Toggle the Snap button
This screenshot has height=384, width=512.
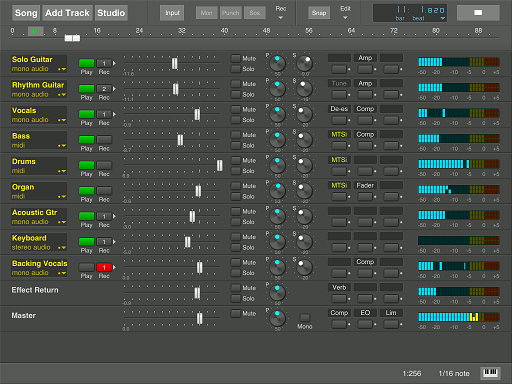tap(319, 13)
